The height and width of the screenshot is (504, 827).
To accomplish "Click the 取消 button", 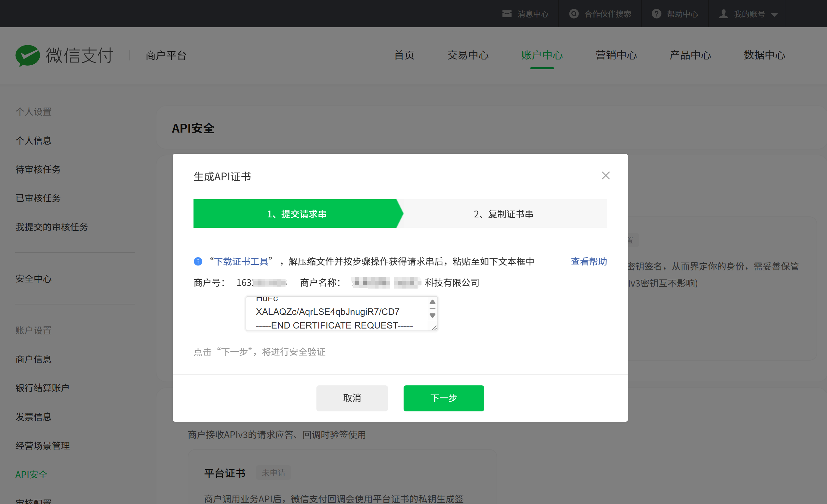I will pos(352,398).
